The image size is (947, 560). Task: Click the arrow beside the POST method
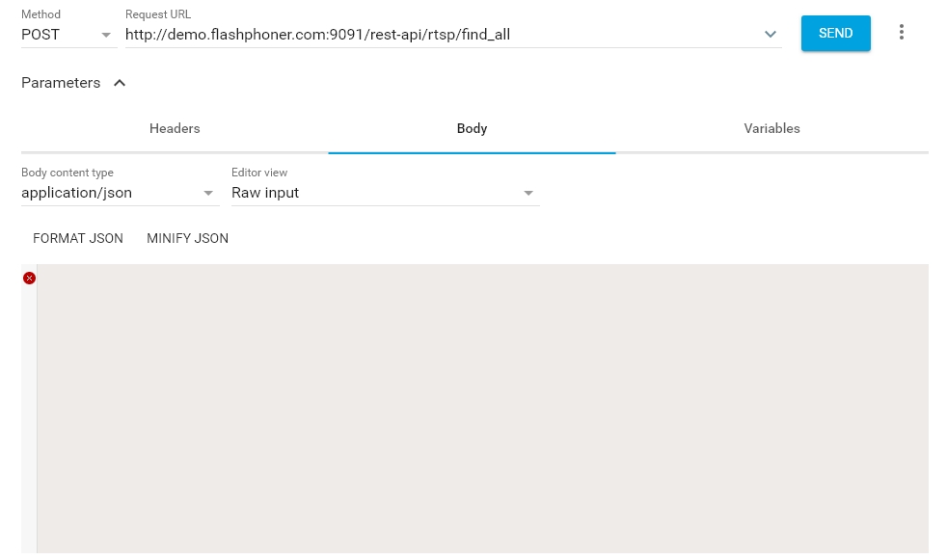[106, 35]
